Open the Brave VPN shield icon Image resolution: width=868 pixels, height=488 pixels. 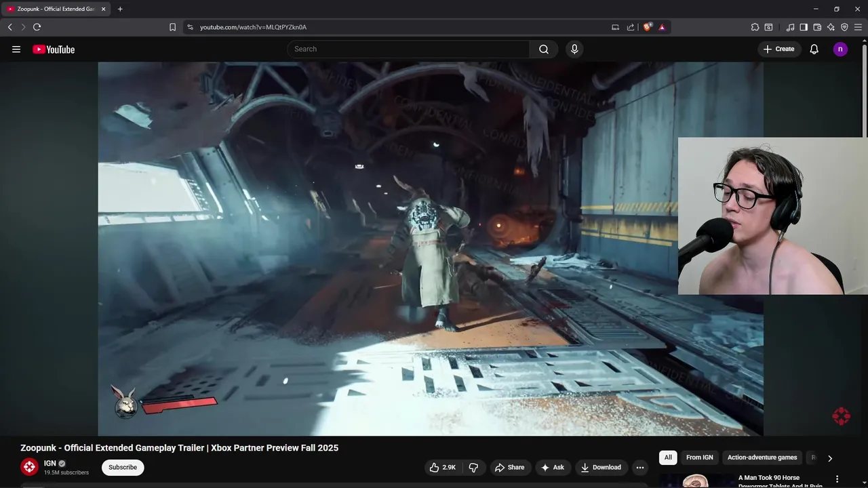(x=844, y=27)
